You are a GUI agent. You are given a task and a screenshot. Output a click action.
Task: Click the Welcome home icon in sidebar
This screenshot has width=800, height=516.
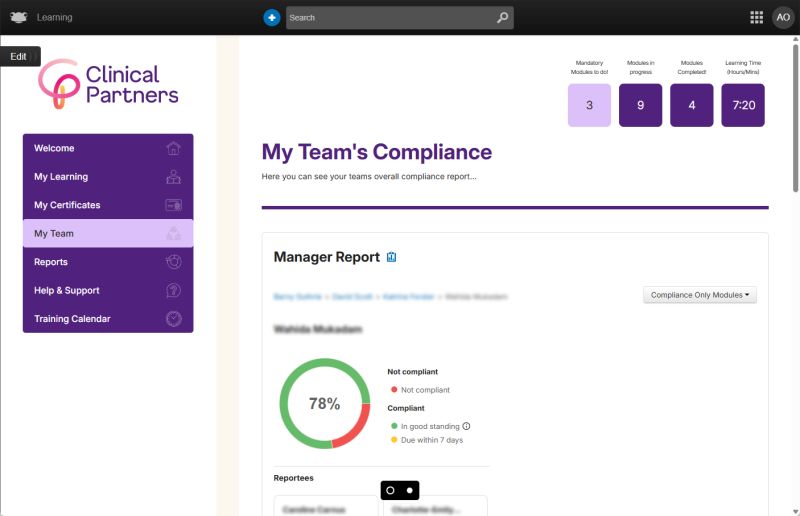174,148
